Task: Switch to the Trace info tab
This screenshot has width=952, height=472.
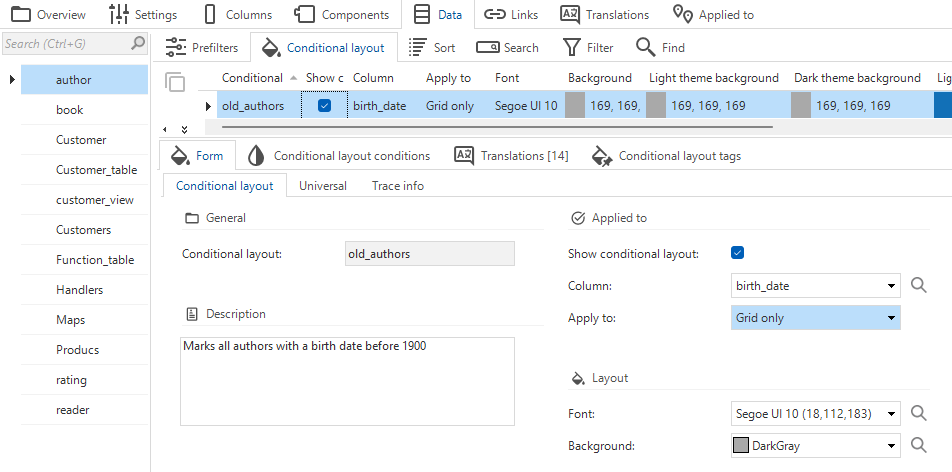Action: pyautogui.click(x=398, y=186)
